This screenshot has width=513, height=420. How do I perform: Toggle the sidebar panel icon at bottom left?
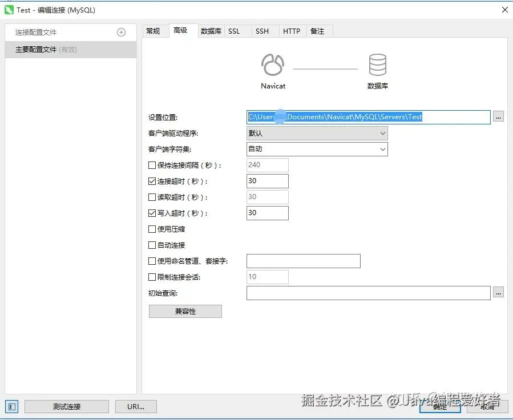click(x=12, y=406)
